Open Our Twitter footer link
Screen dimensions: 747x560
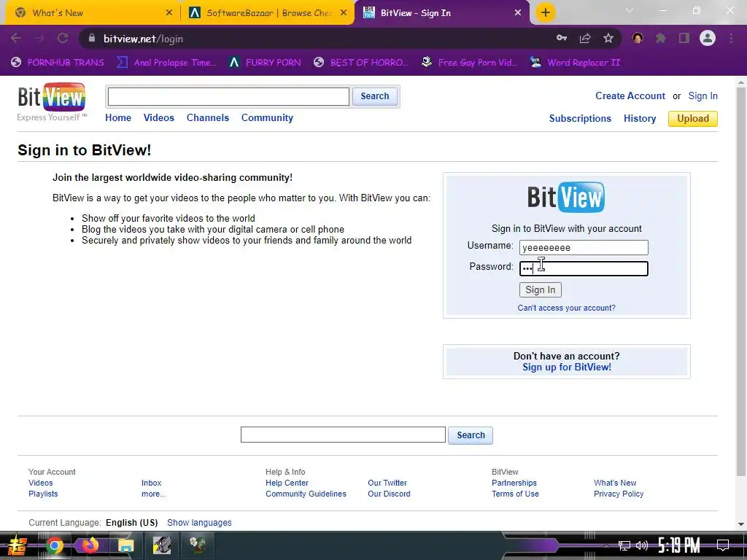[387, 483]
